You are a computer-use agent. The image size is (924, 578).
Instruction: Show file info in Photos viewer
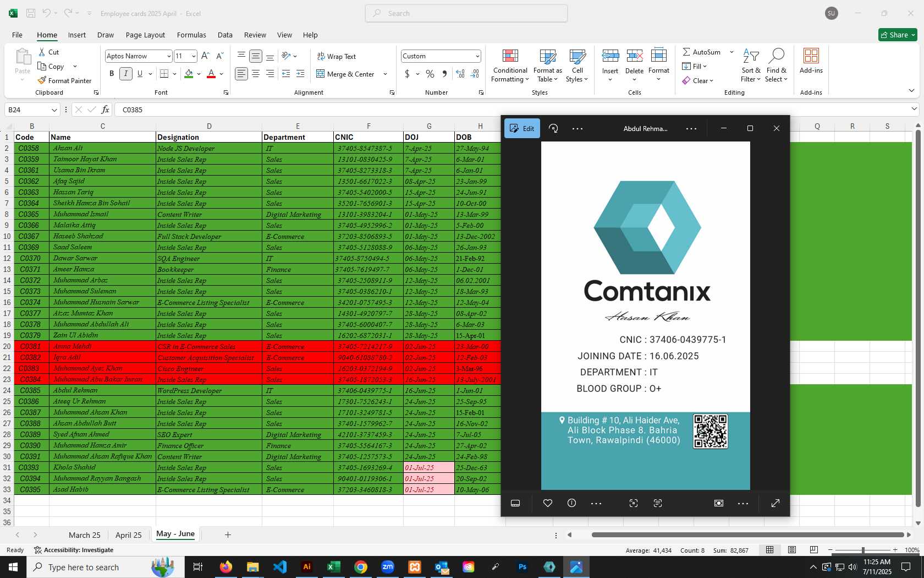(571, 503)
